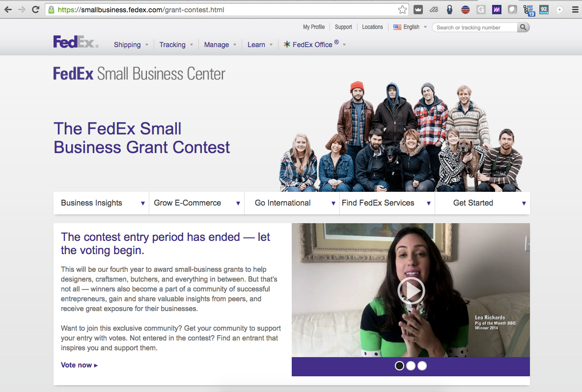
Task: Go back with the browser back arrow
Action: point(8,10)
